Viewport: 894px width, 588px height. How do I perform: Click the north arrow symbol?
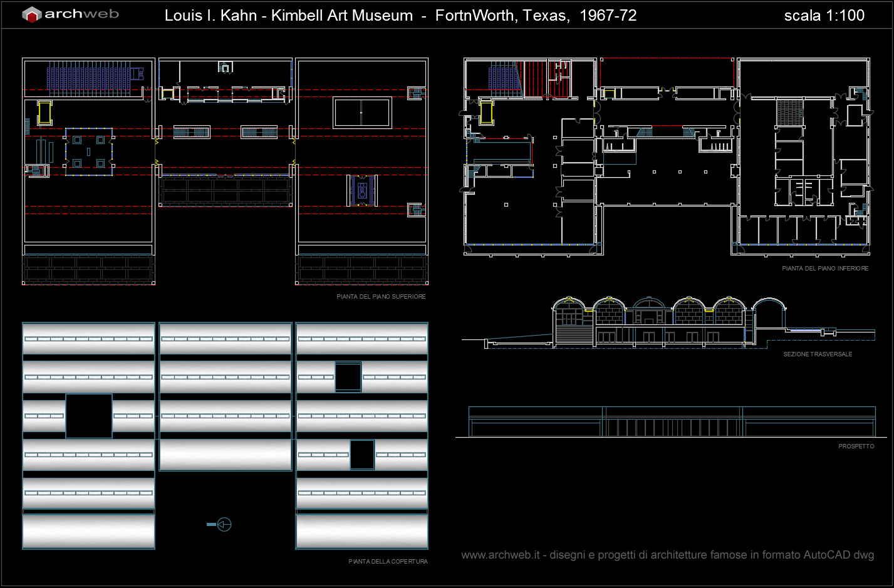point(219,525)
